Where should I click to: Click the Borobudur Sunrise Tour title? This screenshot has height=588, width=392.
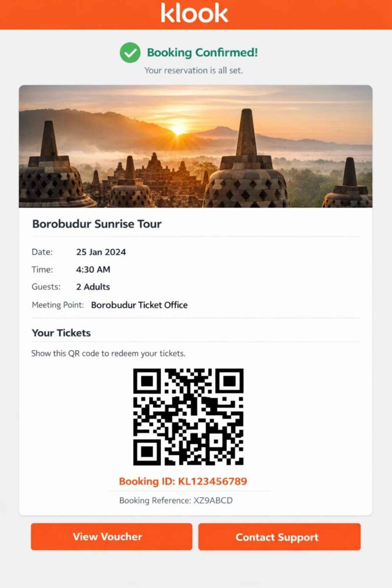(x=97, y=224)
